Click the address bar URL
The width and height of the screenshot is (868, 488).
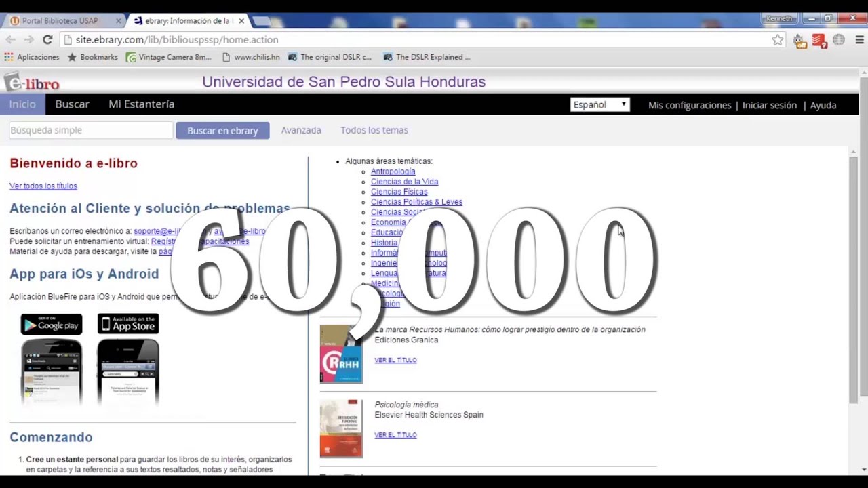(177, 40)
